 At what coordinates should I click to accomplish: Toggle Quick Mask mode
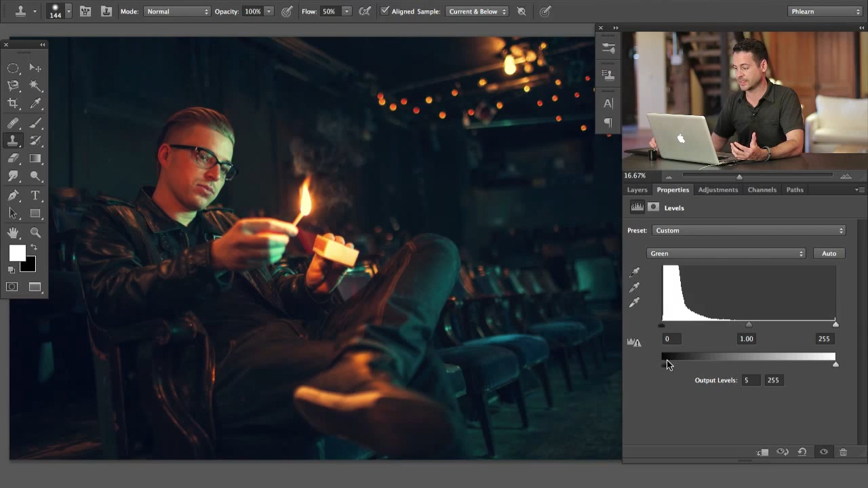(12, 287)
